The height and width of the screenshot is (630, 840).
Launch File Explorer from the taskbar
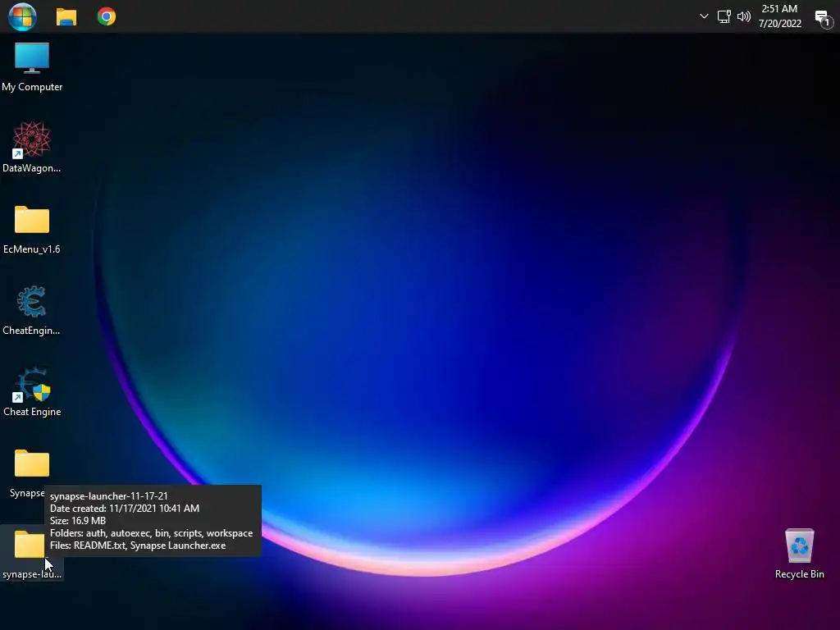pyautogui.click(x=66, y=16)
